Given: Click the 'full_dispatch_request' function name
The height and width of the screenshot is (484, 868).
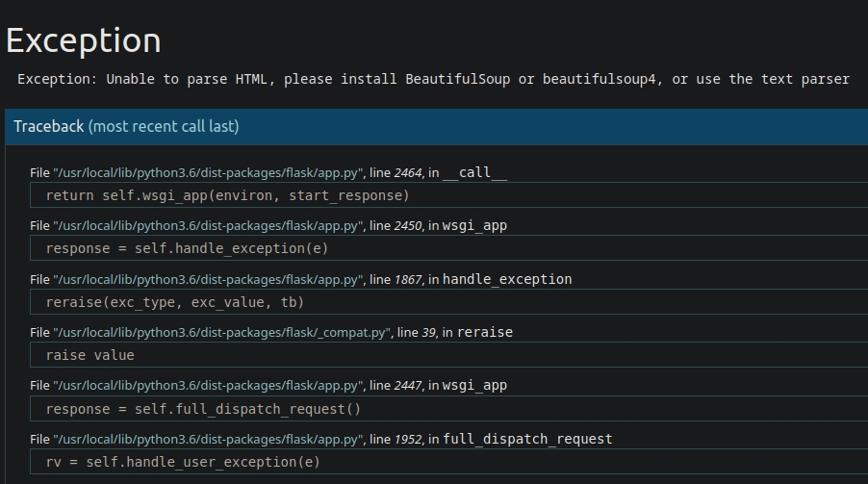Looking at the screenshot, I should tap(527, 440).
